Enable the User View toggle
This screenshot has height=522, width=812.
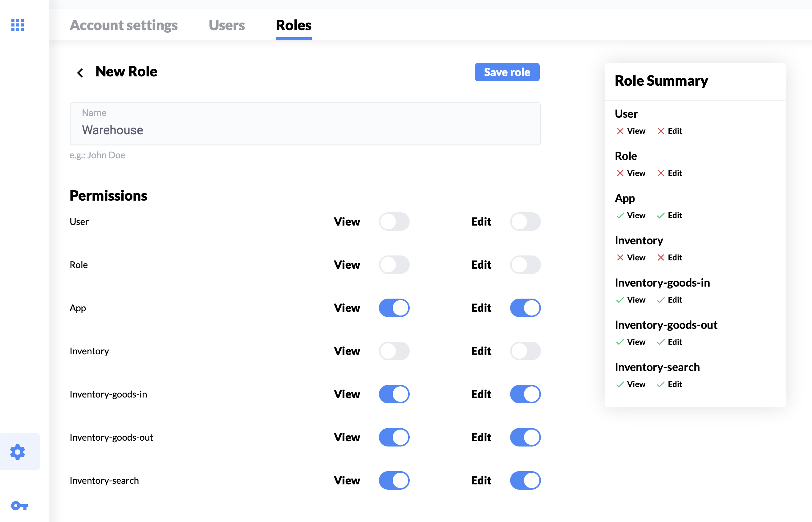coord(394,222)
